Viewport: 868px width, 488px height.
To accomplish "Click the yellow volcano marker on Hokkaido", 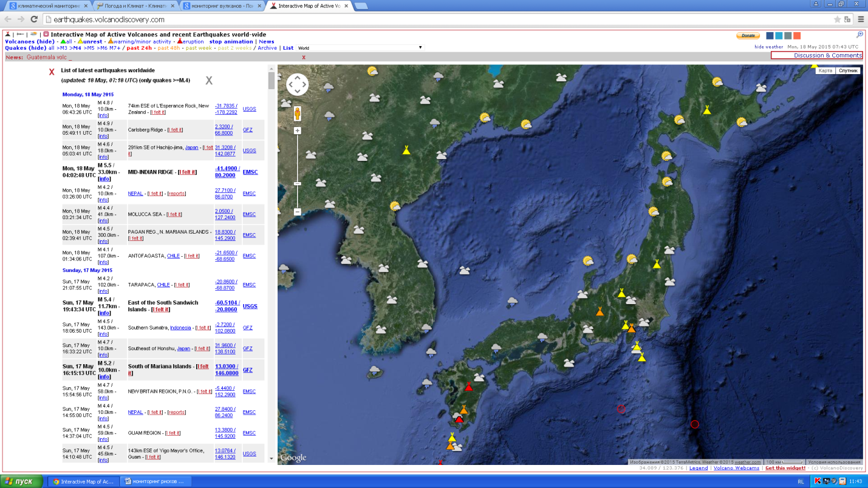I will (707, 110).
